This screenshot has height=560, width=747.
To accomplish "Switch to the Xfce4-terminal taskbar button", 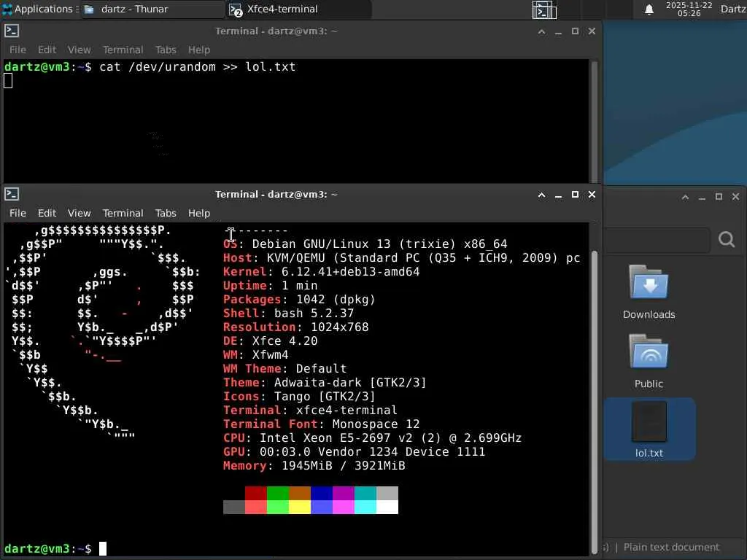I will pos(298,9).
